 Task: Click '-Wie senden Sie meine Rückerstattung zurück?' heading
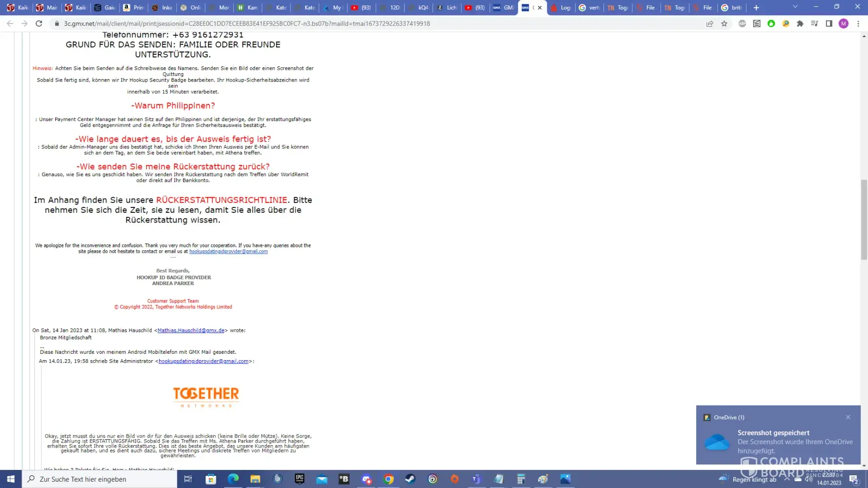point(173,166)
